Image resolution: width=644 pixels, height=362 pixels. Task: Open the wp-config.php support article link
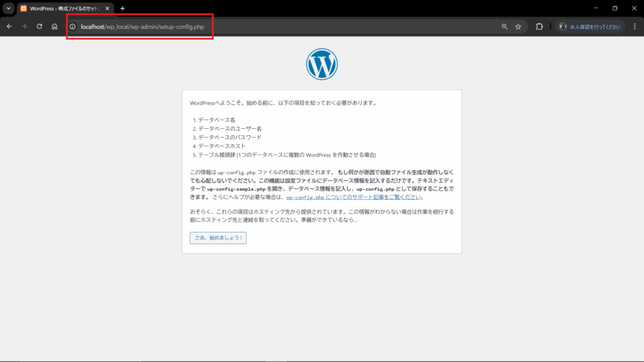pyautogui.click(x=353, y=197)
